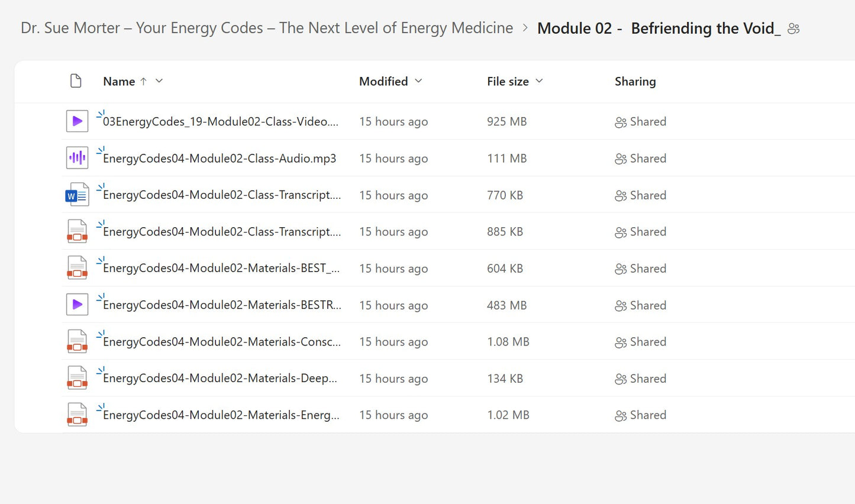
Task: Click the Word document icon for Class-Transcript
Action: click(x=77, y=195)
